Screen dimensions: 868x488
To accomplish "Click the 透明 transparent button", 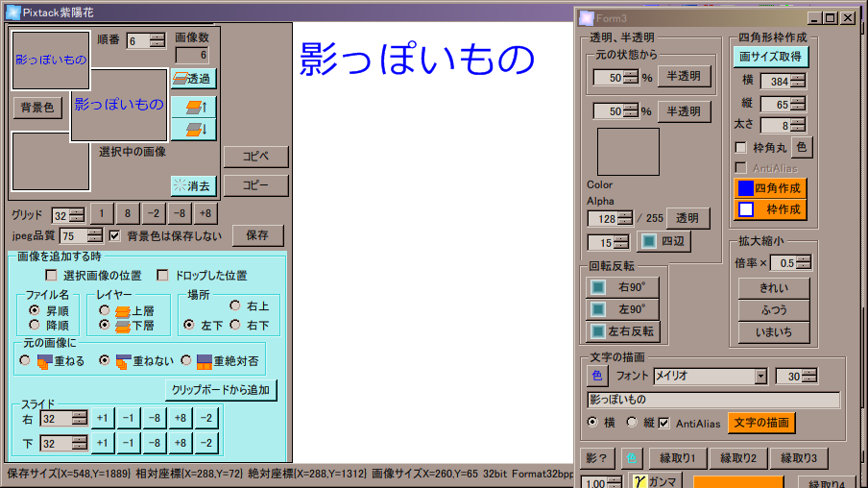I will click(687, 218).
